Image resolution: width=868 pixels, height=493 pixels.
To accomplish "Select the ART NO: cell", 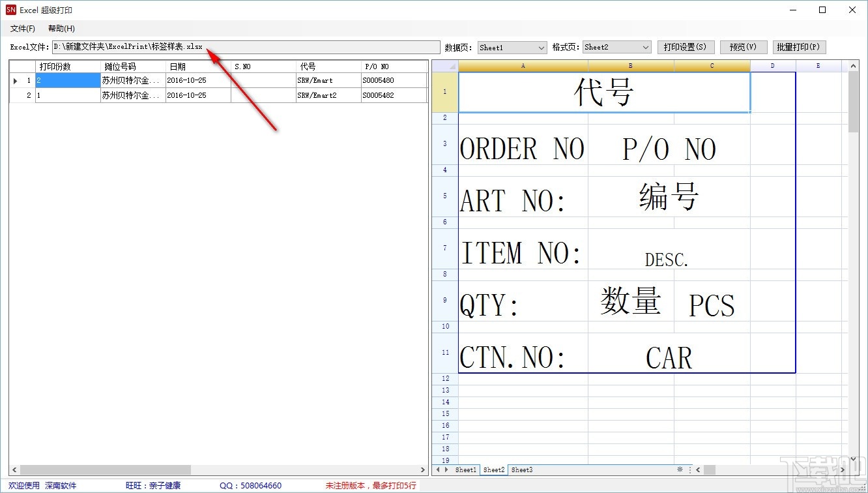I will pos(523,196).
